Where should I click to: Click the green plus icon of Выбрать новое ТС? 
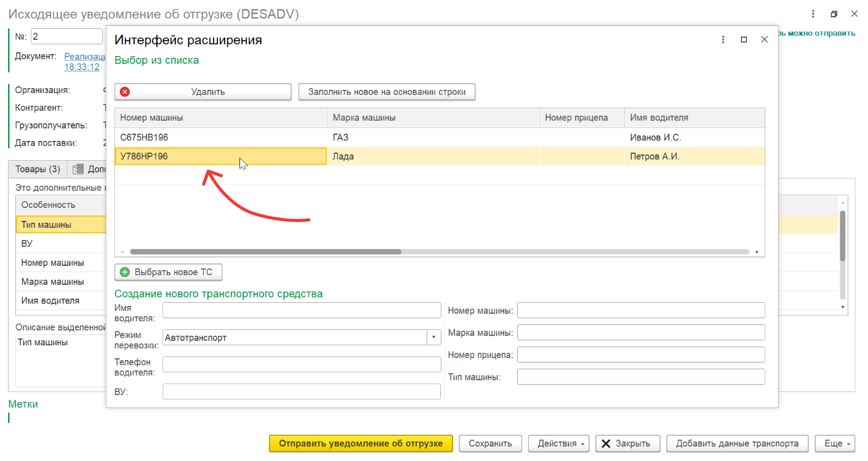point(125,272)
